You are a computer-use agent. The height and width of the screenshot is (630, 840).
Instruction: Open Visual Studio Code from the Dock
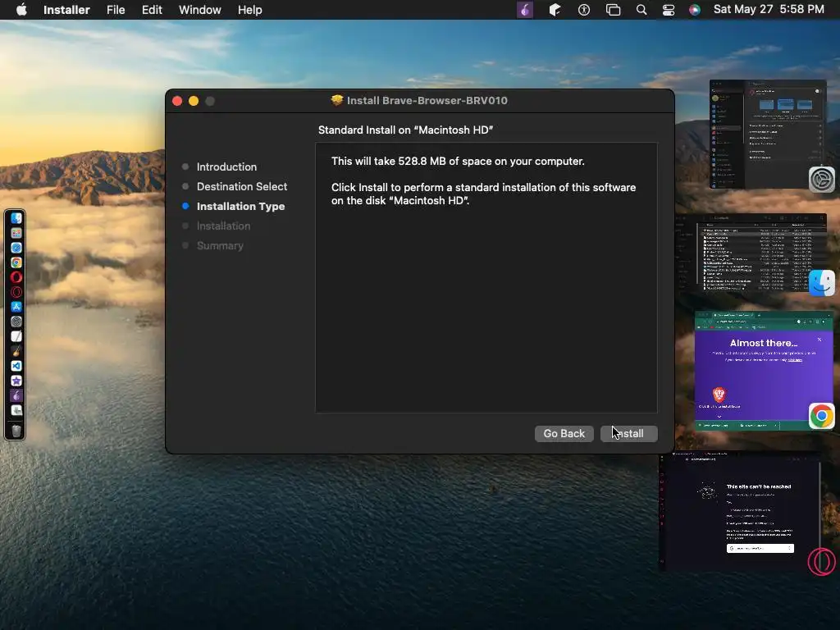pos(16,366)
